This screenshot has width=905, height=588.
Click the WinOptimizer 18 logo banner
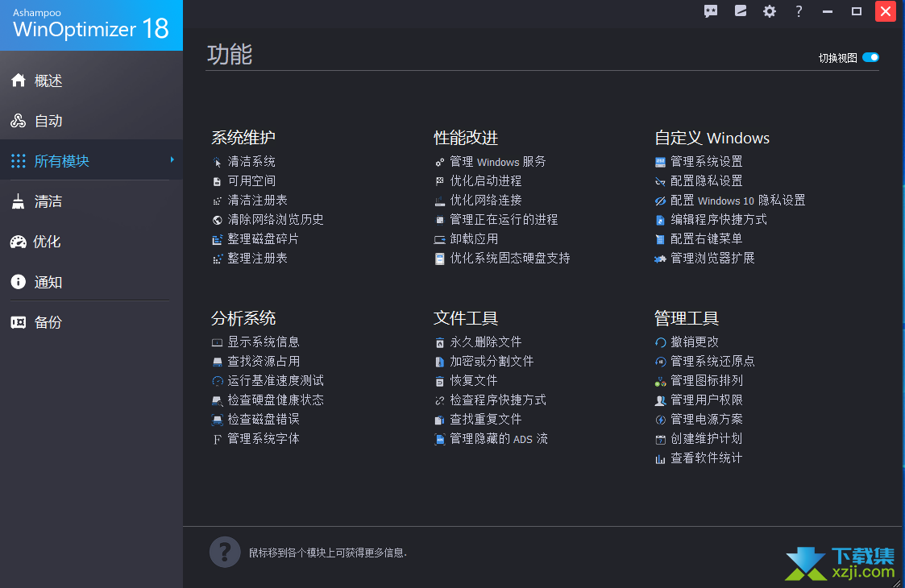(91, 25)
